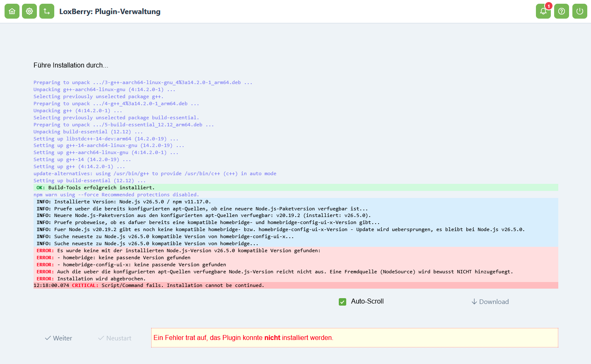
Task: Select the CRITICAL Script/Command fails log line
Action: (296, 285)
